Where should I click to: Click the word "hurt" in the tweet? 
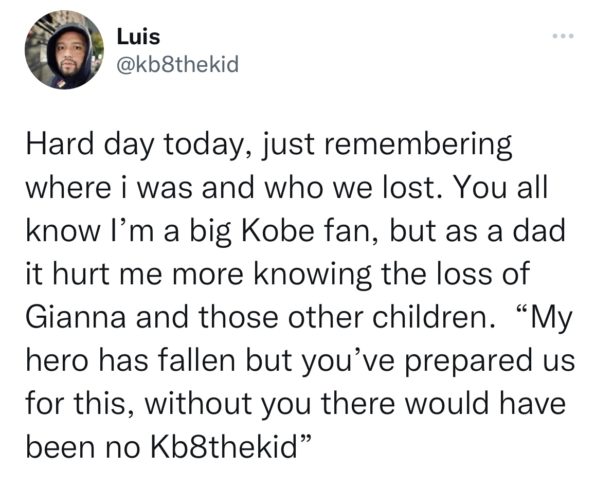point(80,274)
